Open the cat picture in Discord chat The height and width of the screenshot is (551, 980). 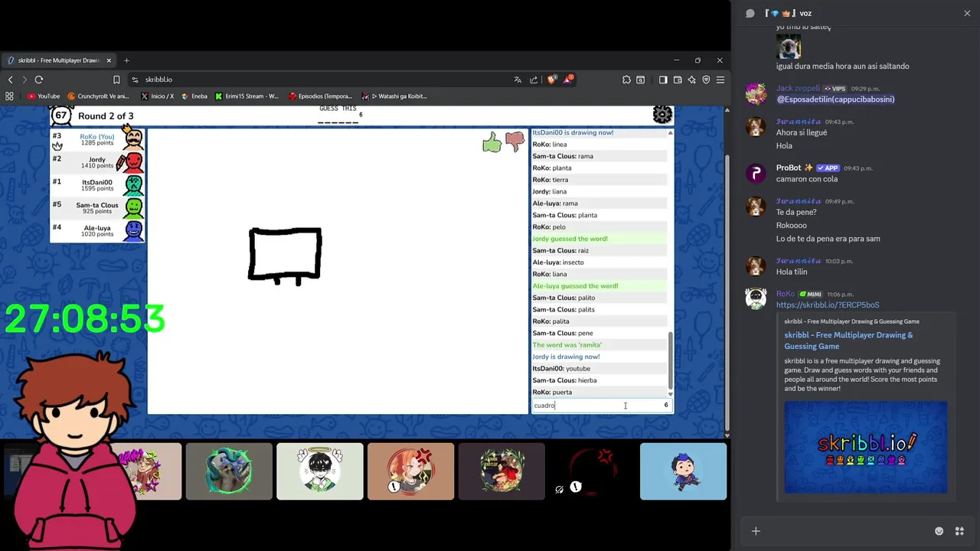click(789, 47)
